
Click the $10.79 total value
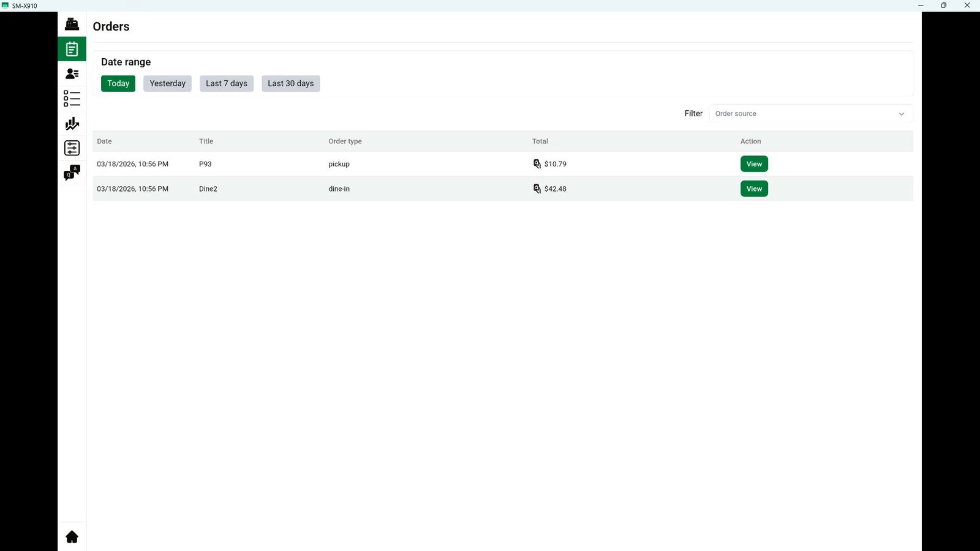pos(555,164)
